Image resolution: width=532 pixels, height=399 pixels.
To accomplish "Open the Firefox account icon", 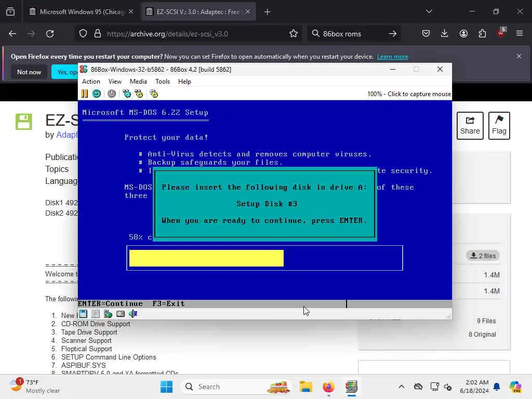I will click(463, 34).
